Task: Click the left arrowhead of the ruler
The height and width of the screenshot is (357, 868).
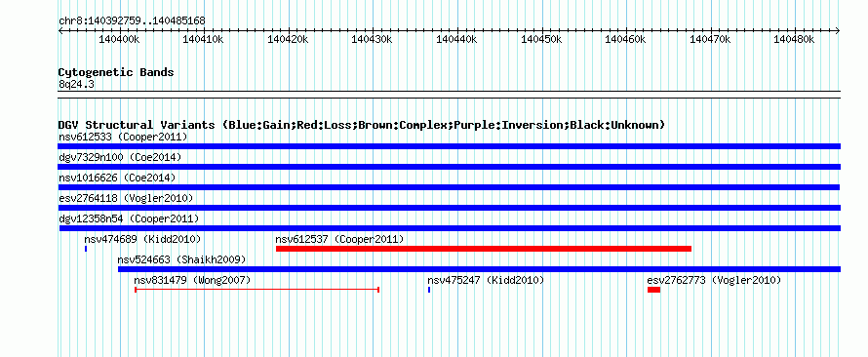Action: (60, 30)
